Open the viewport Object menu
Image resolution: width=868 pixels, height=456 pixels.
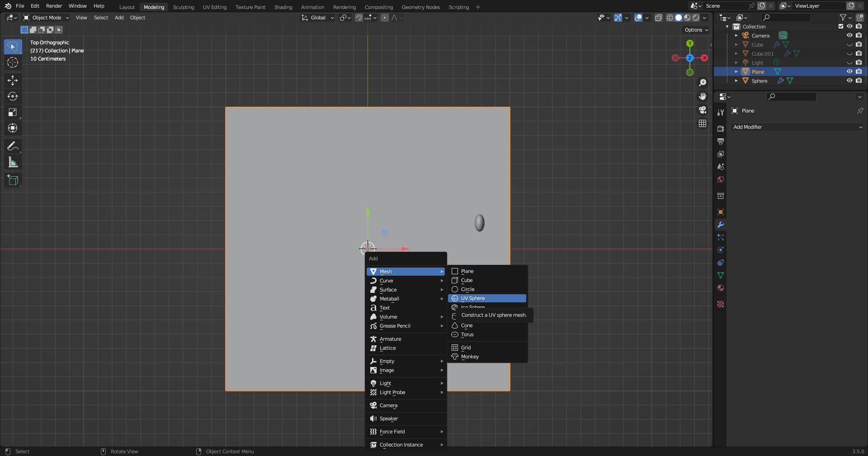point(137,18)
